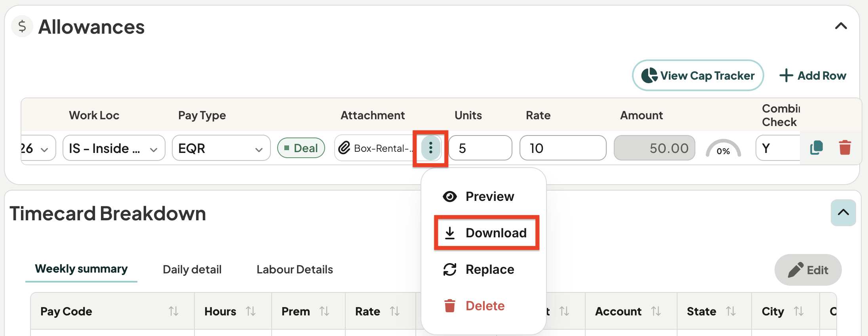
Task: Click into the Units input field
Action: pos(480,148)
